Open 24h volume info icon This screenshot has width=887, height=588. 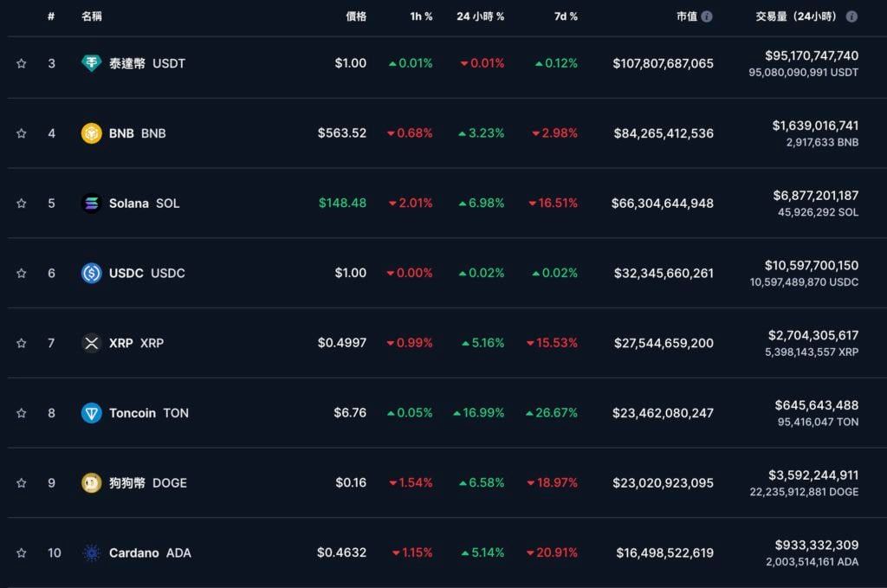(851, 16)
